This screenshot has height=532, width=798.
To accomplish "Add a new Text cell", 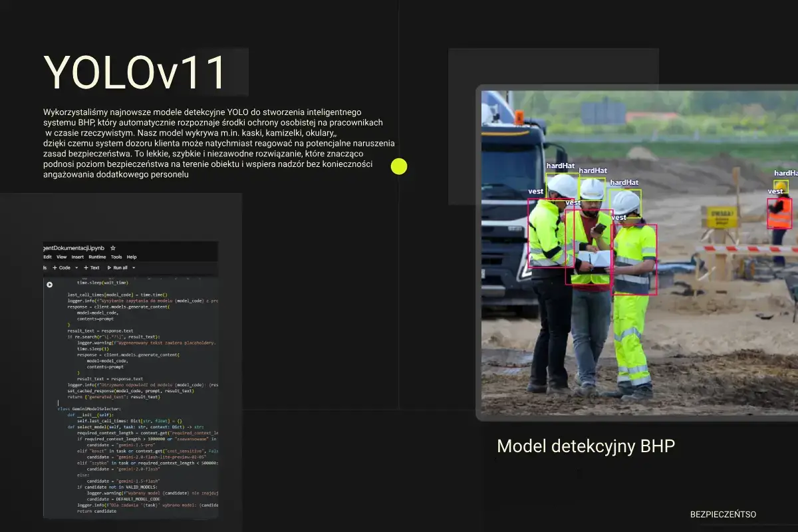I will [92, 267].
